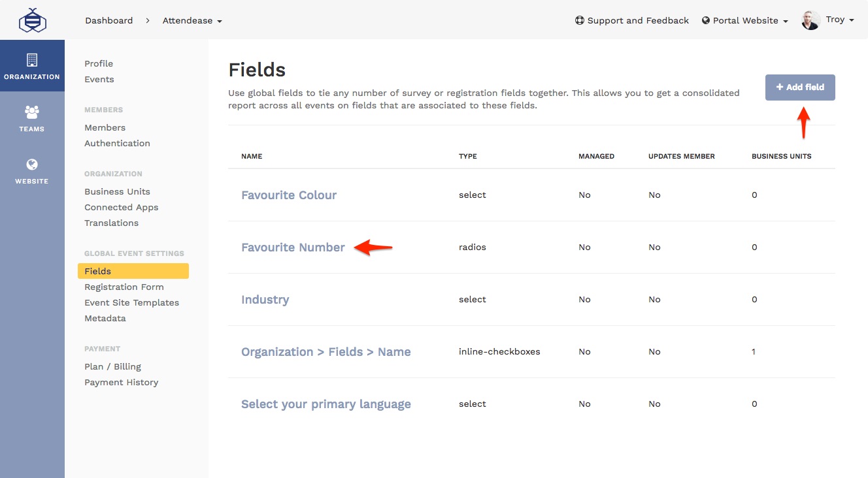Screen dimensions: 868x478
Task: Click Troy's profile picture
Action: (x=810, y=20)
